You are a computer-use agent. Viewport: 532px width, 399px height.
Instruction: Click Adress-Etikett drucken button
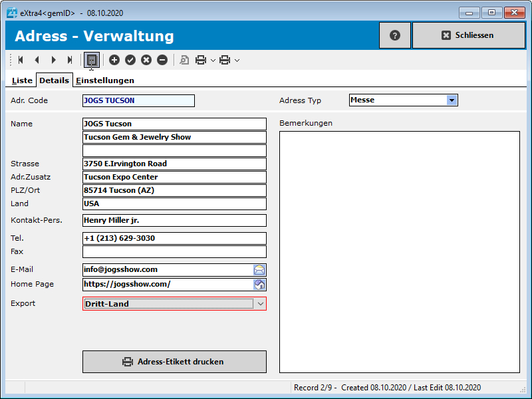pyautogui.click(x=174, y=362)
